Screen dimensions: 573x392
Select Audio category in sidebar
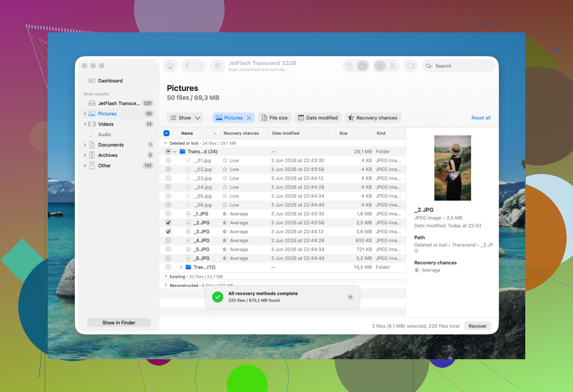point(119,135)
